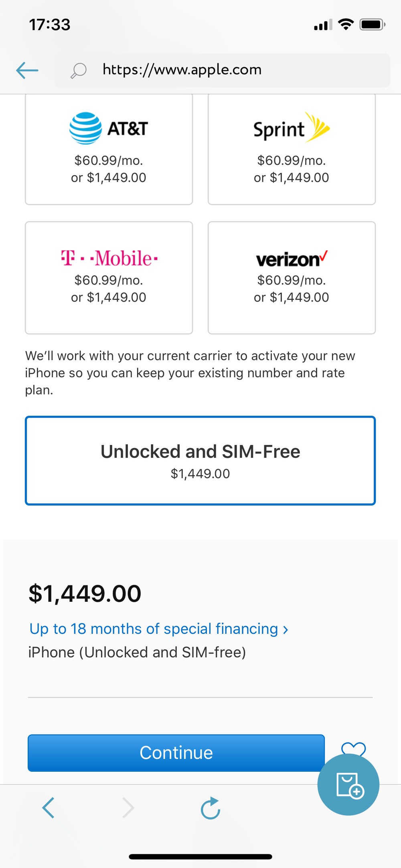Tap the cellular signal bars
The image size is (401, 868).
click(x=323, y=25)
